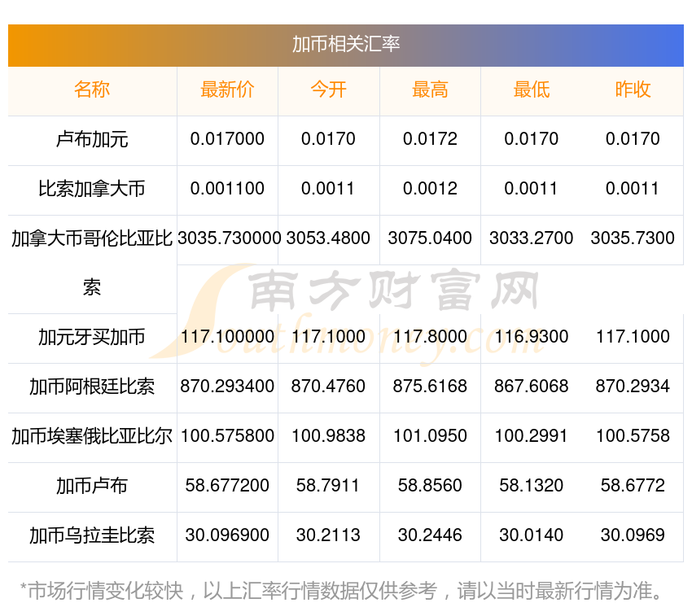The image size is (692, 616).
Task: Click the 今开 column header
Action: [328, 90]
